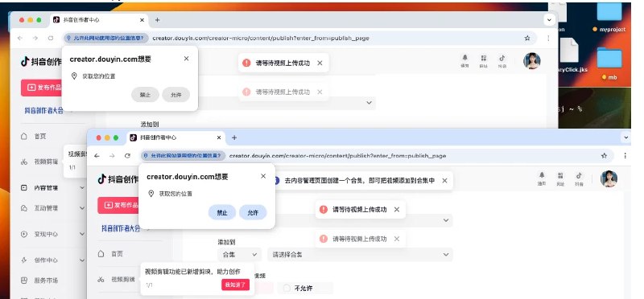The height and width of the screenshot is (299, 644).
Task: Open new tab in front window
Action: 234,137
